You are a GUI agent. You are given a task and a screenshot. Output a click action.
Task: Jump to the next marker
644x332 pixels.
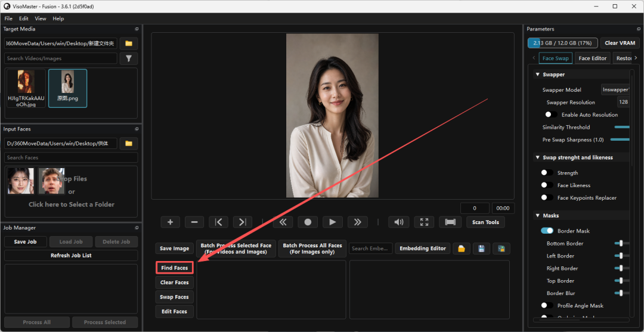[x=242, y=222]
